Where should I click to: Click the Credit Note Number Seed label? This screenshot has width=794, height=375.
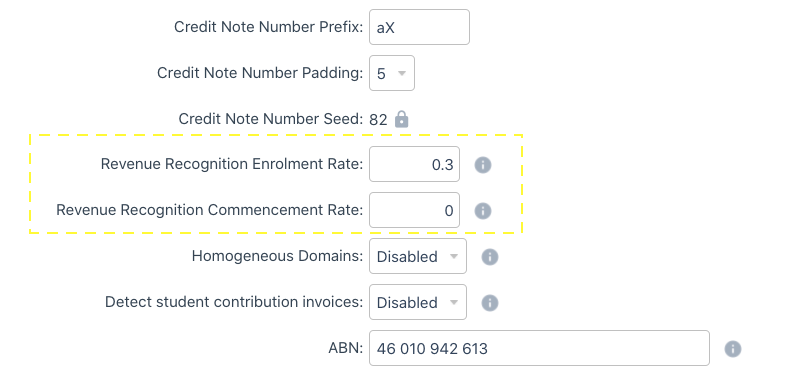[271, 119]
